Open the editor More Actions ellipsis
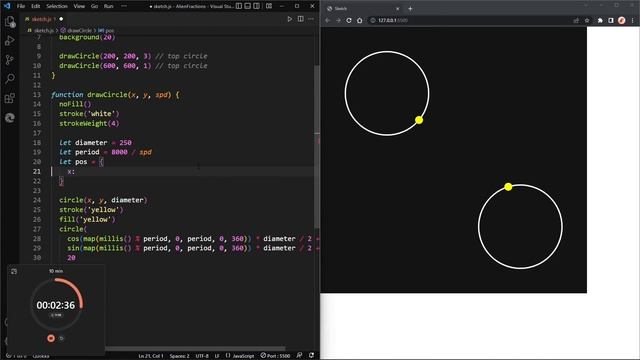 tap(311, 19)
